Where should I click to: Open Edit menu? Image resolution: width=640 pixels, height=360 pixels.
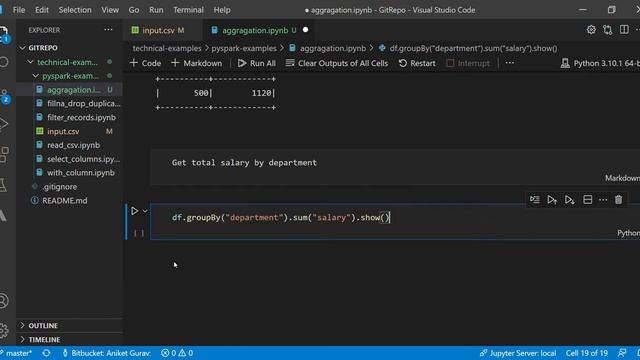42,10
